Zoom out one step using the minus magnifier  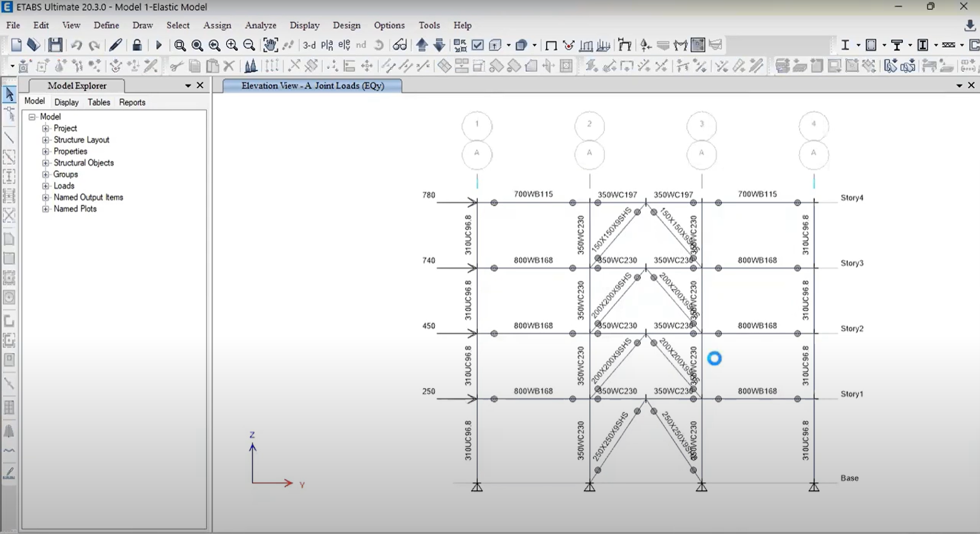pyautogui.click(x=249, y=45)
